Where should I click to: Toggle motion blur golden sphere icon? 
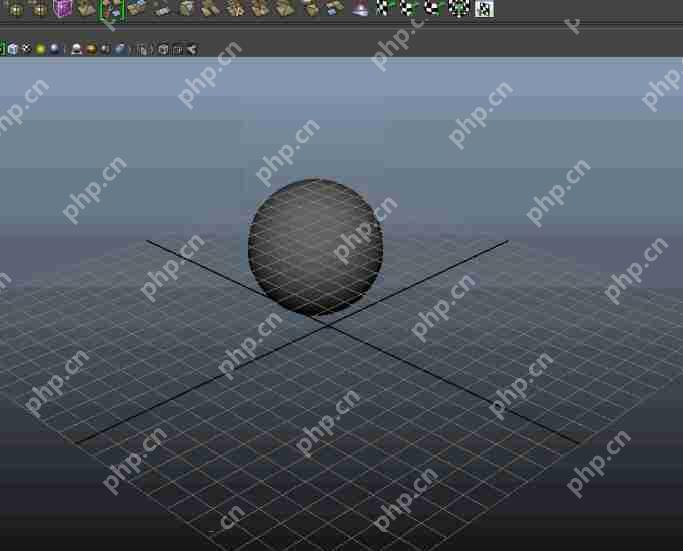click(x=91, y=49)
